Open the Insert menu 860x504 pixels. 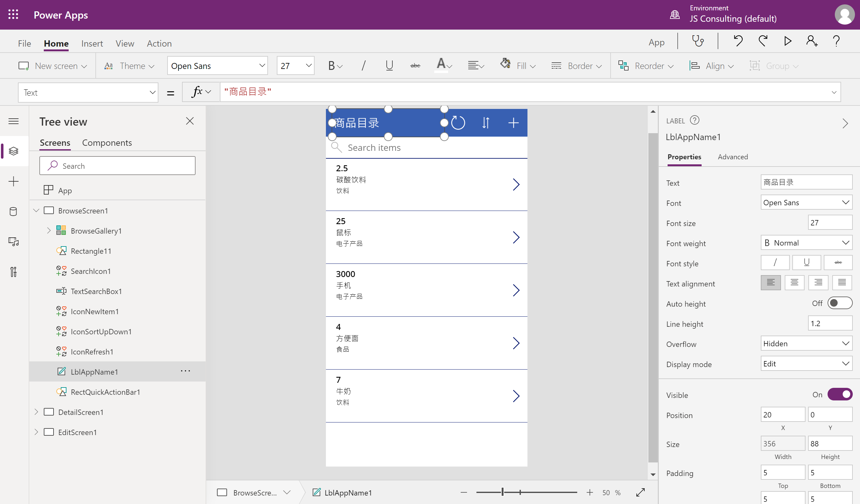tap(92, 43)
